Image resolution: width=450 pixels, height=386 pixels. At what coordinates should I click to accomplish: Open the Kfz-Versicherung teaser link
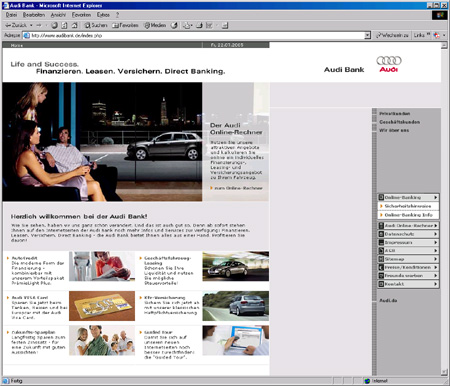tap(165, 298)
